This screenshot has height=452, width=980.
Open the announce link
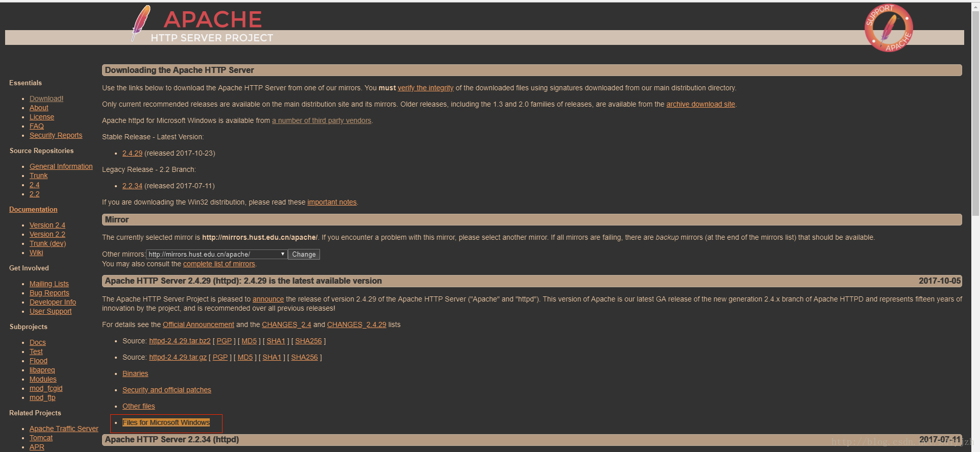[x=268, y=299]
